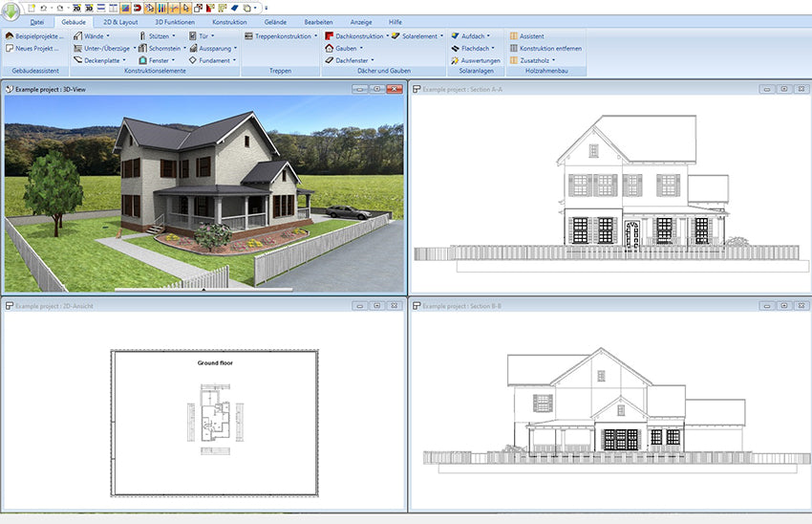Maximize the Section A-A view window
812x524 pixels.
[783, 89]
